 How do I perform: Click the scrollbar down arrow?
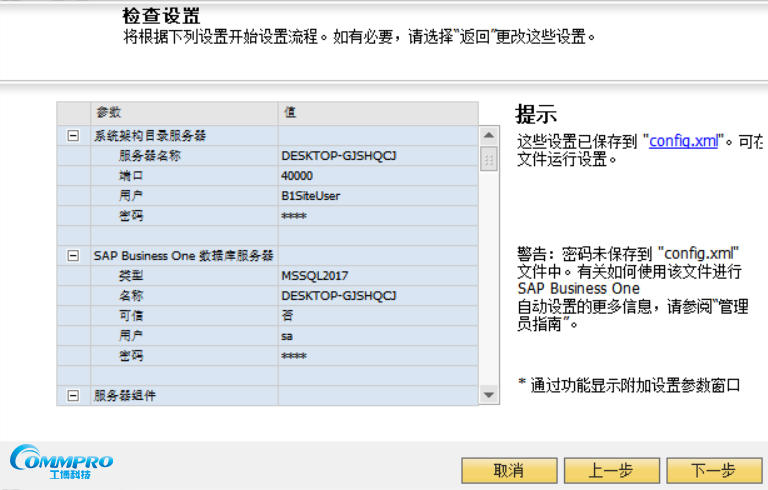[489, 396]
